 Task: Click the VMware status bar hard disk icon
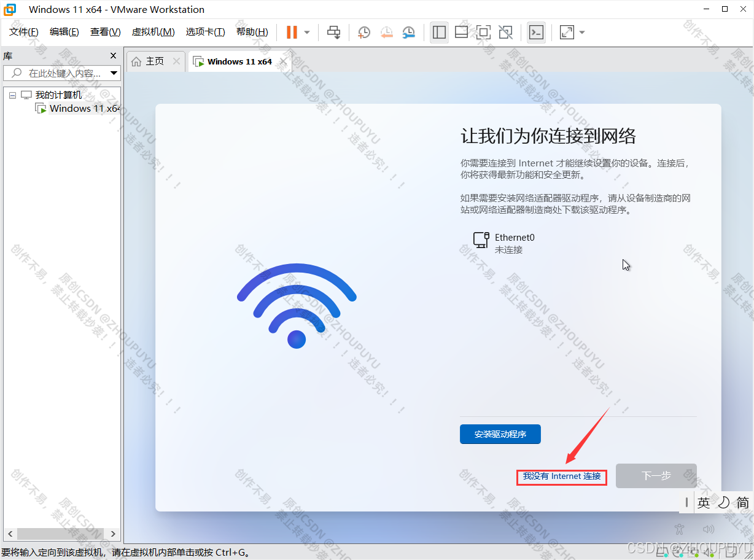point(662,553)
